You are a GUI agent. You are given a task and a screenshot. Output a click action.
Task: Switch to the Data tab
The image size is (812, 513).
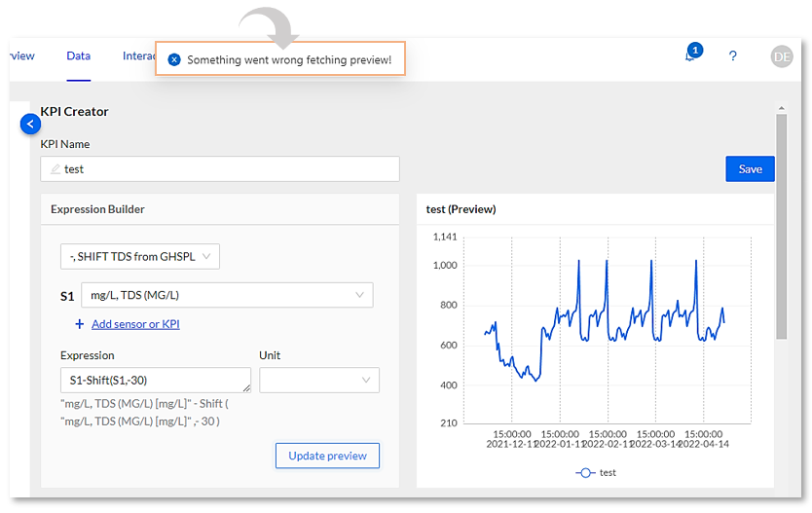click(79, 56)
